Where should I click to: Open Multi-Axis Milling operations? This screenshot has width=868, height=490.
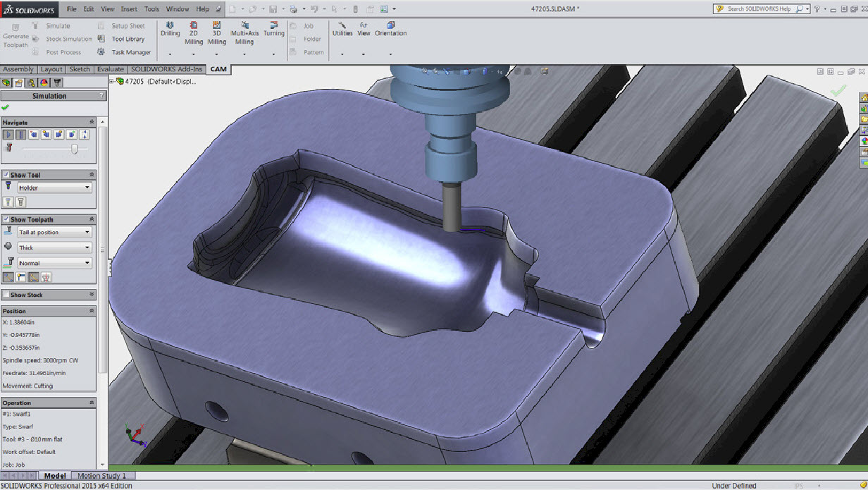coord(244,29)
